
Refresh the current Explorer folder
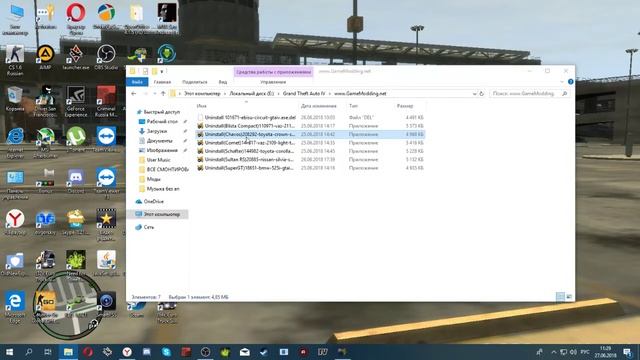pyautogui.click(x=482, y=93)
